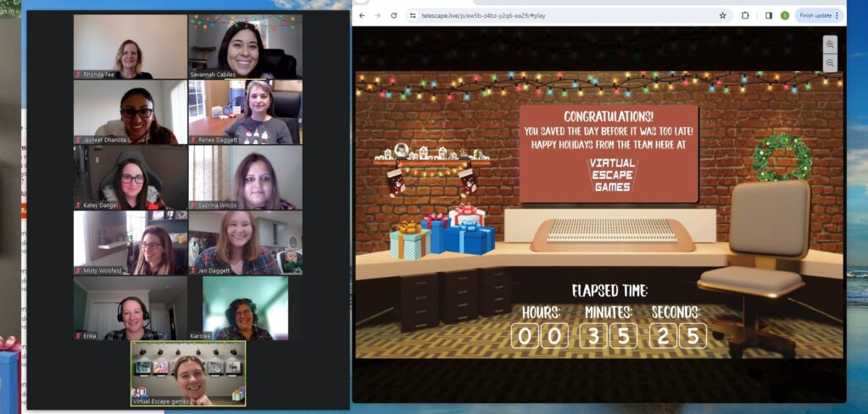Click the Seconds label
The width and height of the screenshot is (868, 414).
(676, 312)
